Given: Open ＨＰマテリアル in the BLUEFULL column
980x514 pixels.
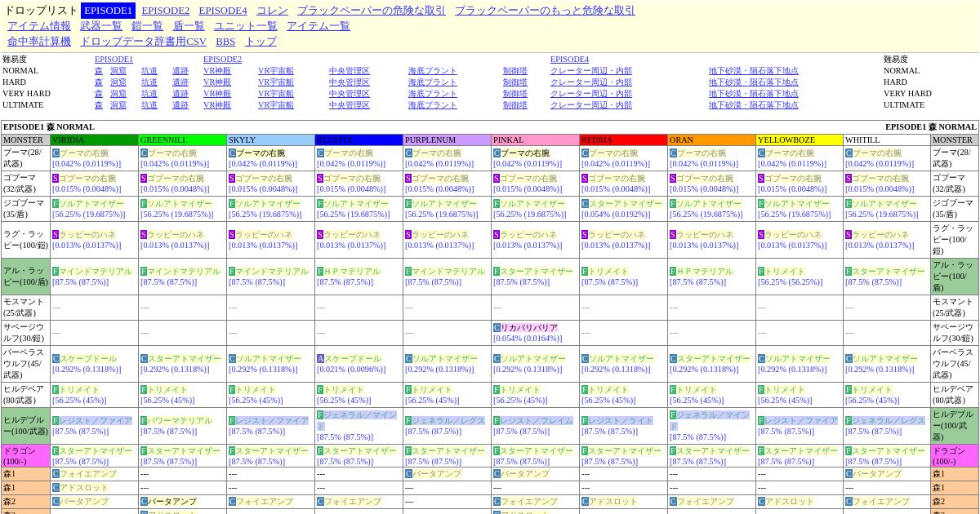Looking at the screenshot, I should (x=352, y=272).
